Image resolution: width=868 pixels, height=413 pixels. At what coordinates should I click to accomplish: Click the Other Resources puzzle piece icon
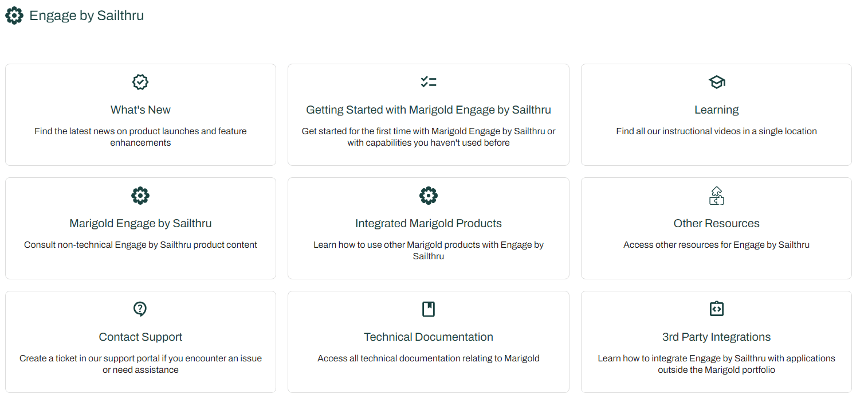716,195
